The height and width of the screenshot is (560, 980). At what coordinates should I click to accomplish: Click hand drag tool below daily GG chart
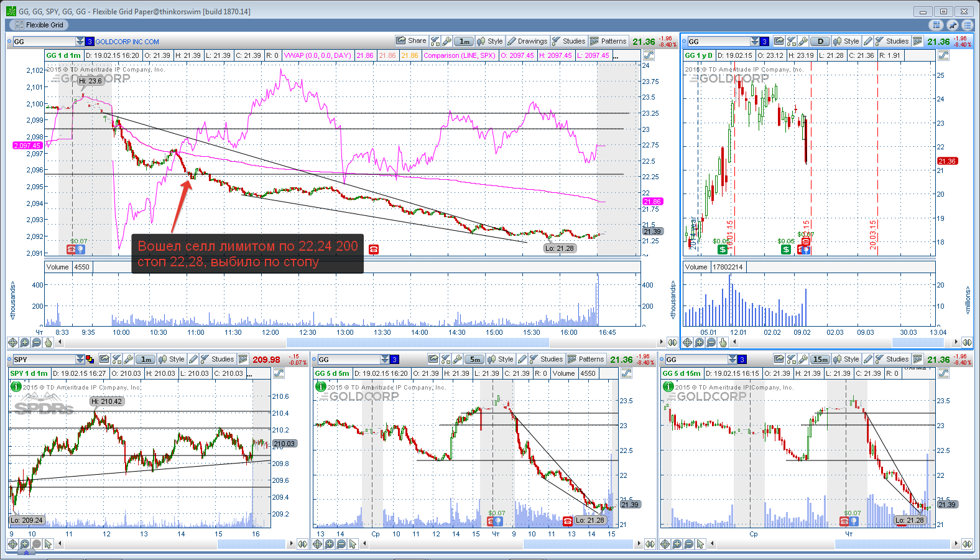click(723, 342)
